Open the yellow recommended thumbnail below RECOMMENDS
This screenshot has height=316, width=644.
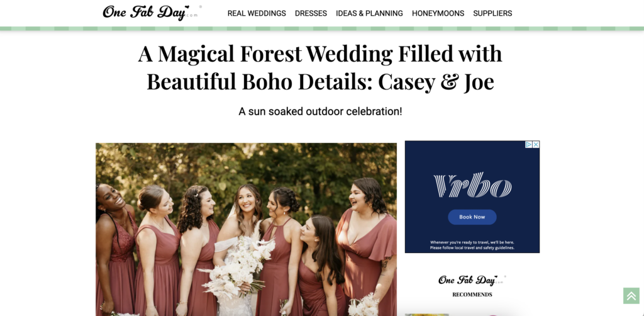427,315
